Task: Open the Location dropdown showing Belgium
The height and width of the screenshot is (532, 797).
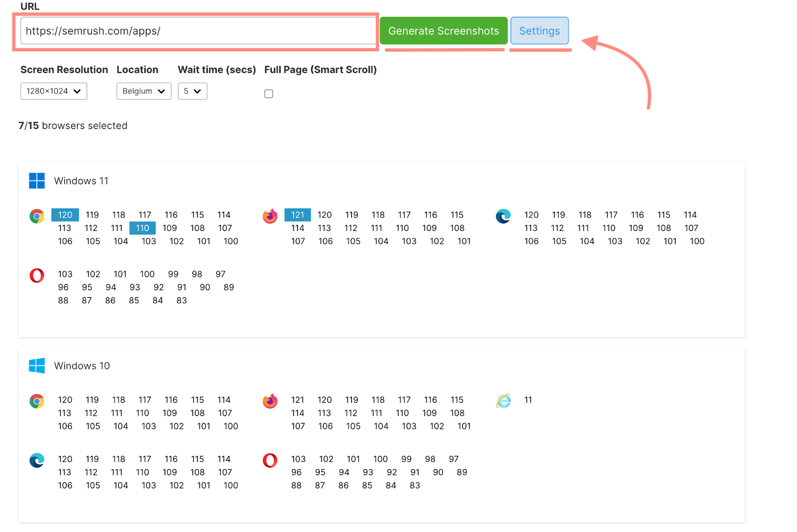Action: (143, 91)
